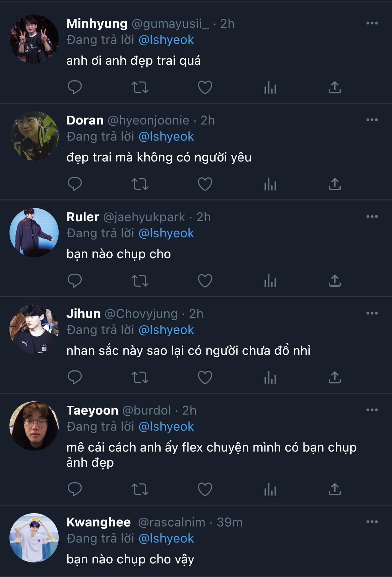This screenshot has width=392, height=577.
Task: Share Taeyoon's tweet
Action: click(335, 489)
